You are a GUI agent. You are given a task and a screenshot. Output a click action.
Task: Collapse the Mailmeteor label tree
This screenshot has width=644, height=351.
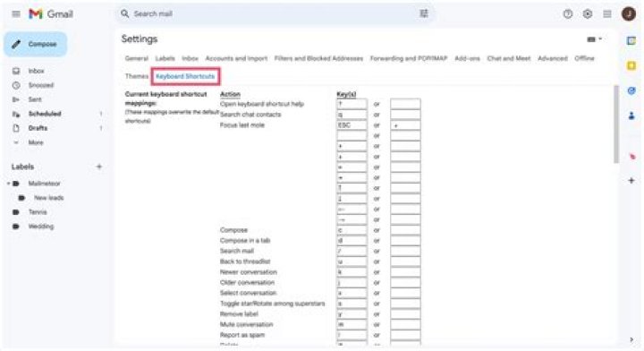click(x=8, y=184)
